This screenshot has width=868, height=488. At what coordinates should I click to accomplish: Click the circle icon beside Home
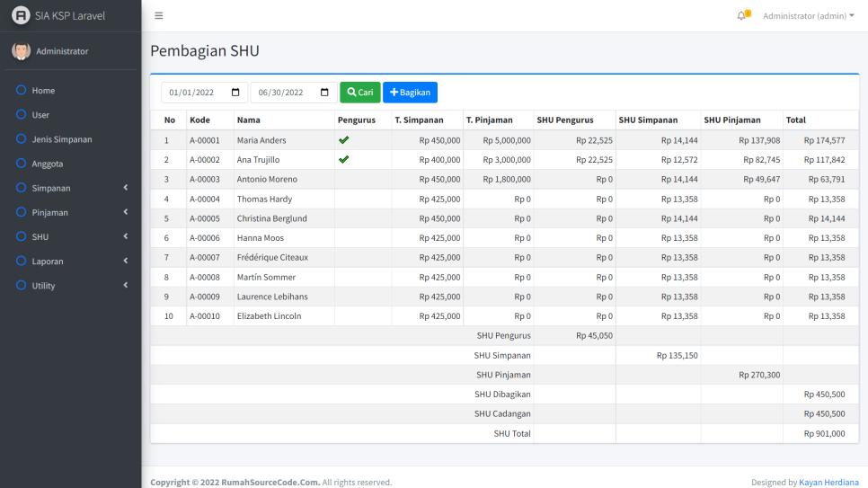tap(21, 90)
